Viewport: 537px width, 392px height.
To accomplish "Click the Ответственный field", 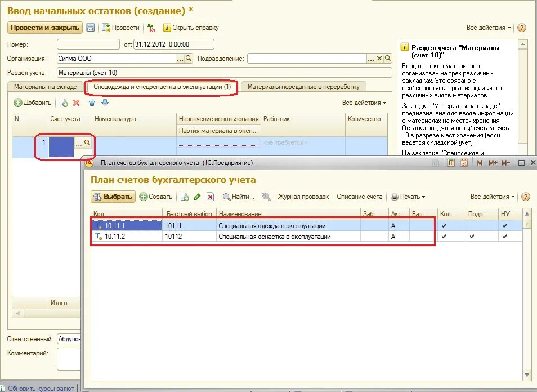I will click(69, 339).
